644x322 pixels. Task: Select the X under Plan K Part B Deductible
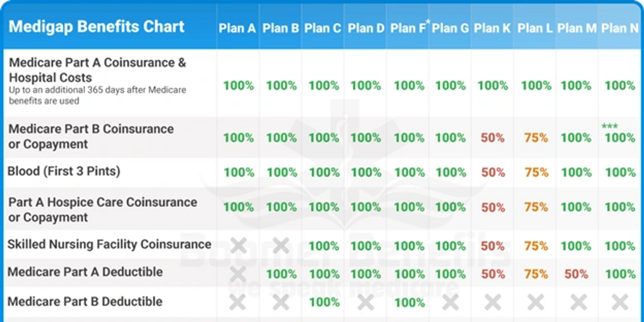tap(493, 302)
